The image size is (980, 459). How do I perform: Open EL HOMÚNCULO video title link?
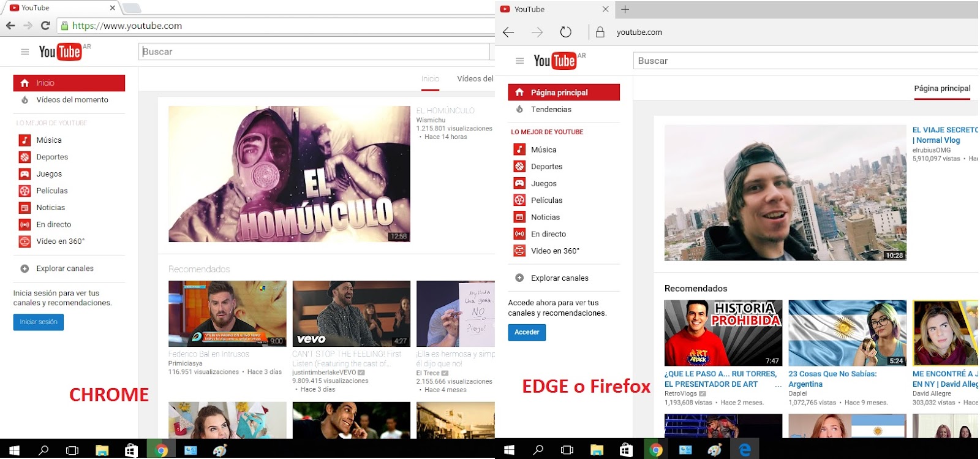click(445, 111)
